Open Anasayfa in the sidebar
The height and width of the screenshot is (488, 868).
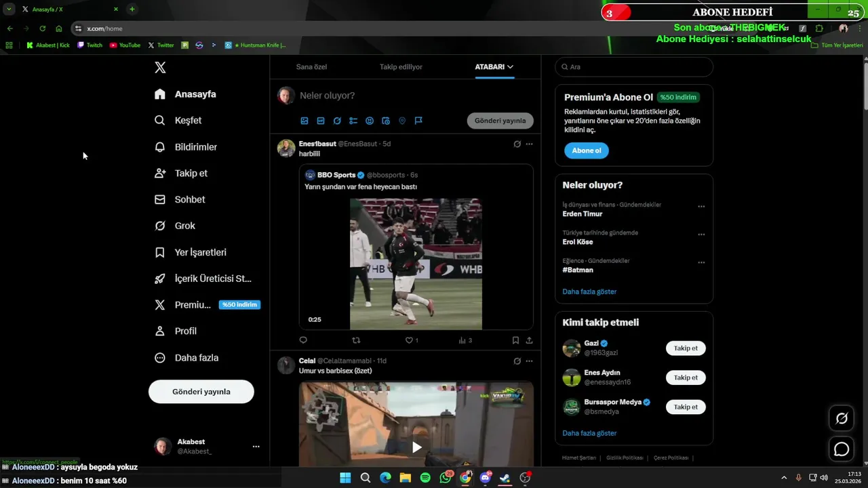coord(185,94)
